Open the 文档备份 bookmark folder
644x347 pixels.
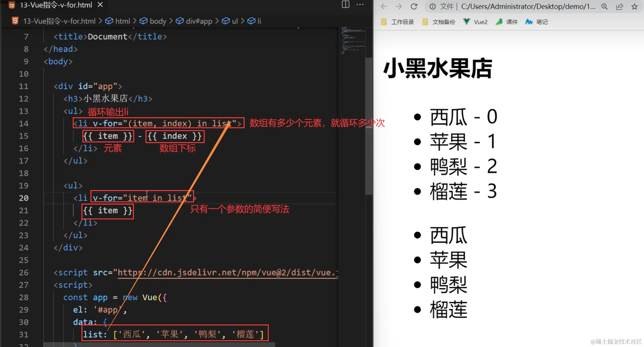(x=439, y=22)
